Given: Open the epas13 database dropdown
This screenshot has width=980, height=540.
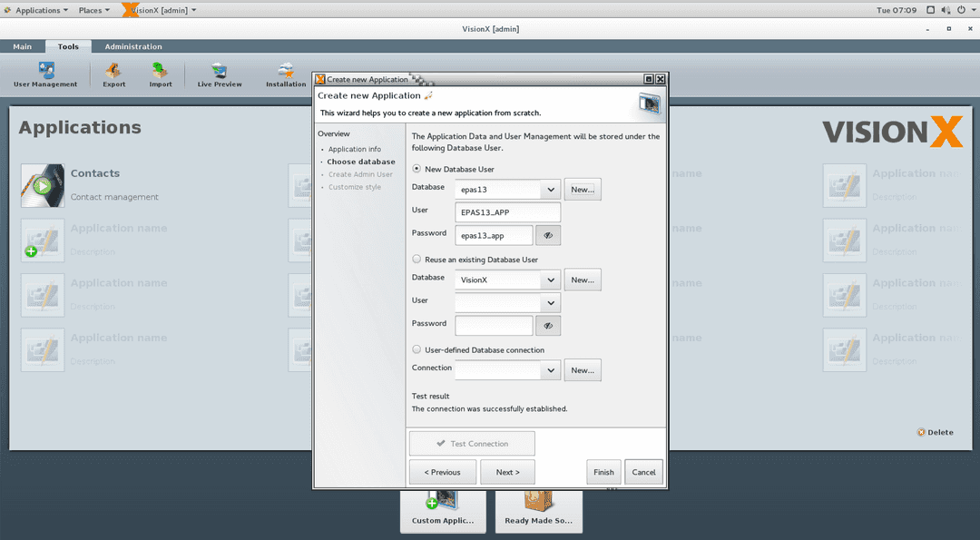Looking at the screenshot, I should point(550,189).
